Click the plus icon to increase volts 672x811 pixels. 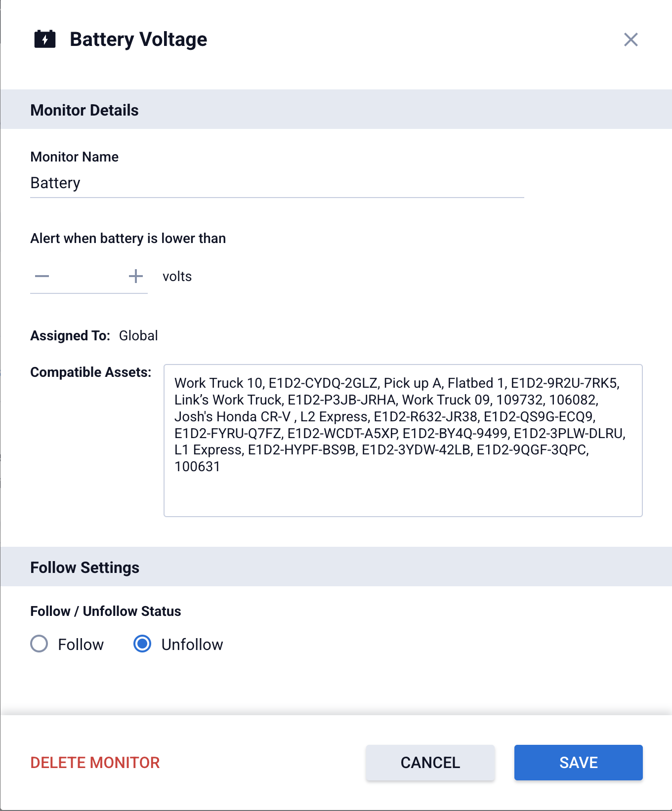[x=135, y=276]
